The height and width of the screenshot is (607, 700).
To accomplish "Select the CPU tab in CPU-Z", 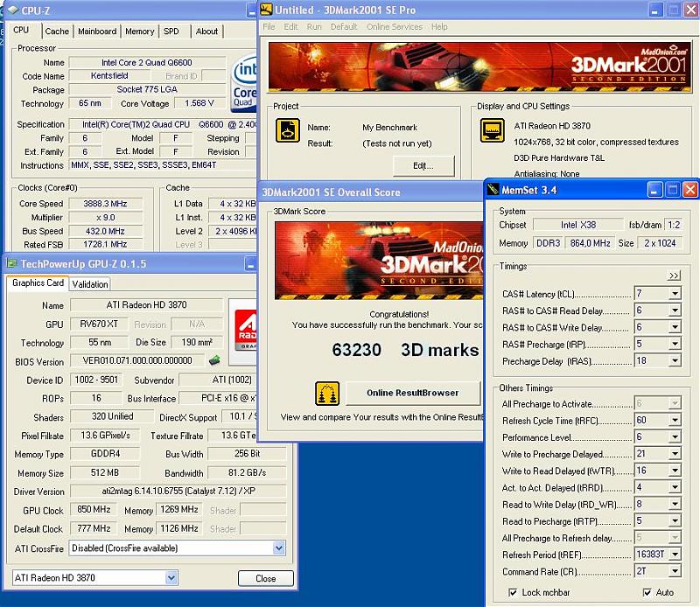I will (21, 30).
